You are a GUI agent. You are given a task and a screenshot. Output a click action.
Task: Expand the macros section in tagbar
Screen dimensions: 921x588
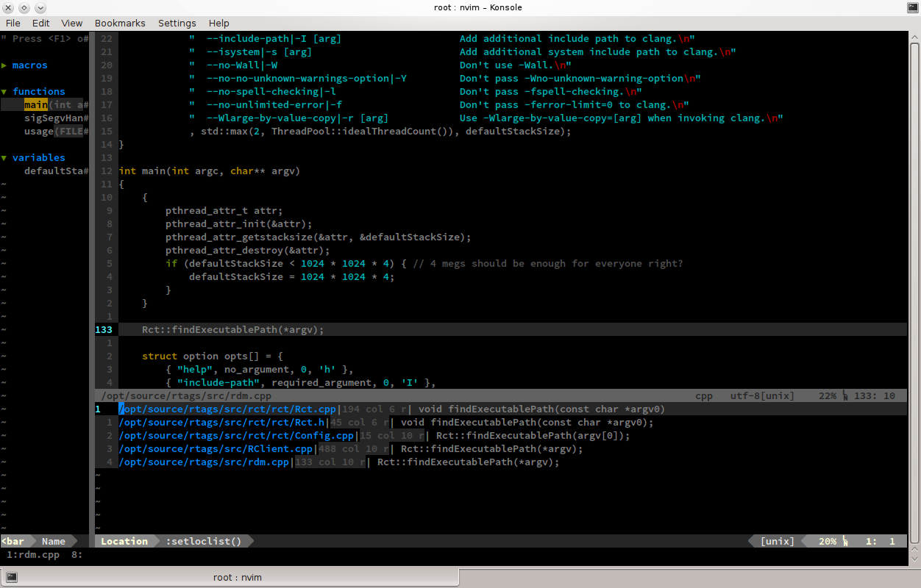(4, 65)
